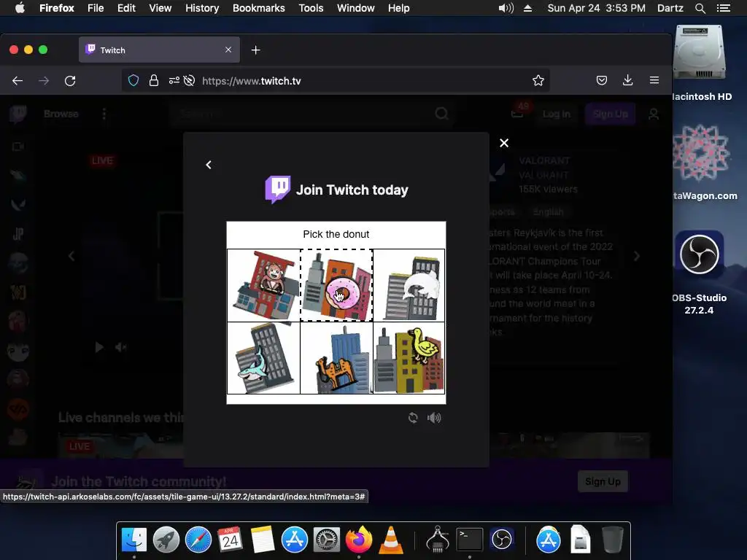Open the History menu
Screen dimensions: 747x560
pos(202,8)
